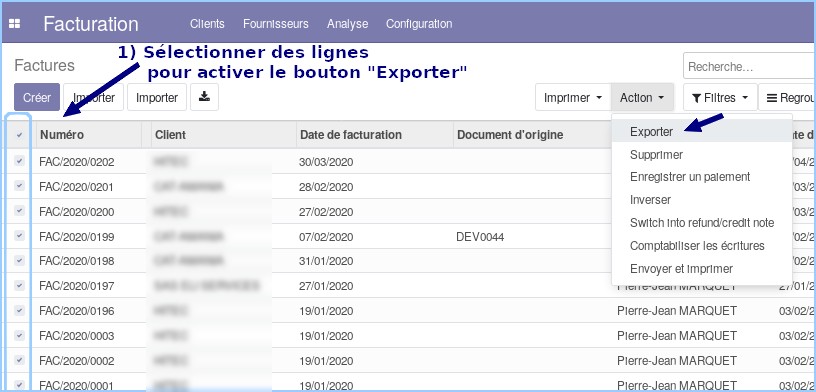Click the second Importer button
The width and height of the screenshot is (816, 392).
(x=157, y=97)
